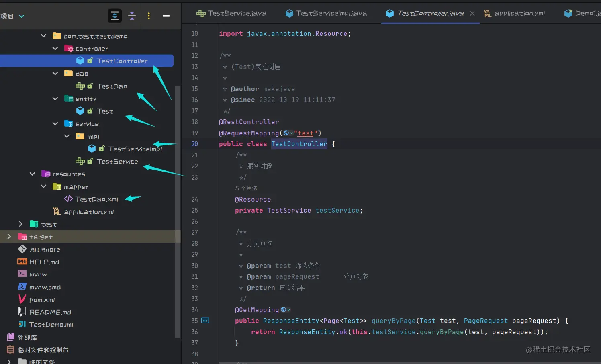
Task: Click the Expand All toolbar icon
Action: click(x=114, y=16)
